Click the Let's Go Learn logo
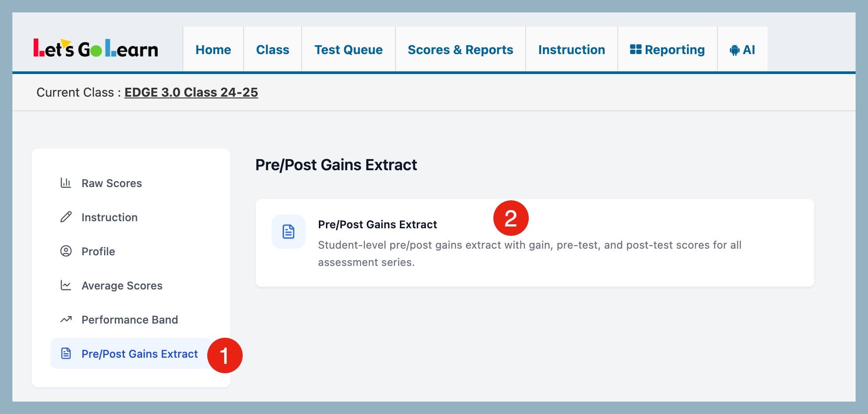 pyautogui.click(x=96, y=49)
